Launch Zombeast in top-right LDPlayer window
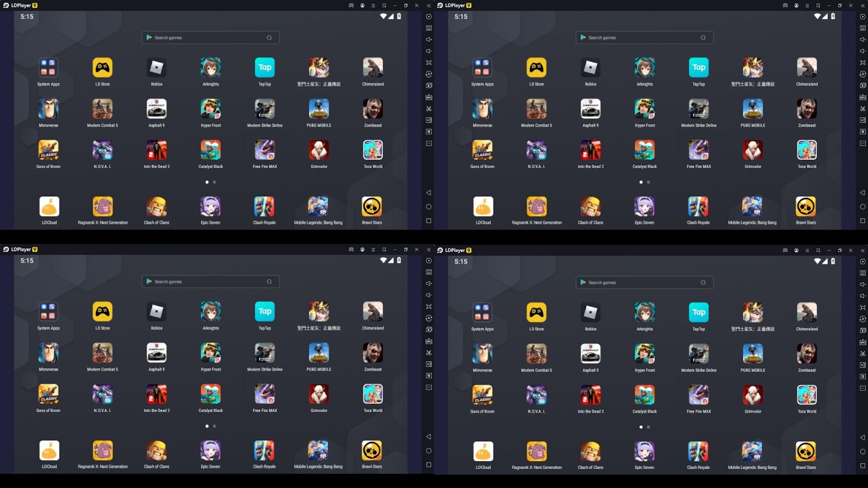 (x=807, y=109)
